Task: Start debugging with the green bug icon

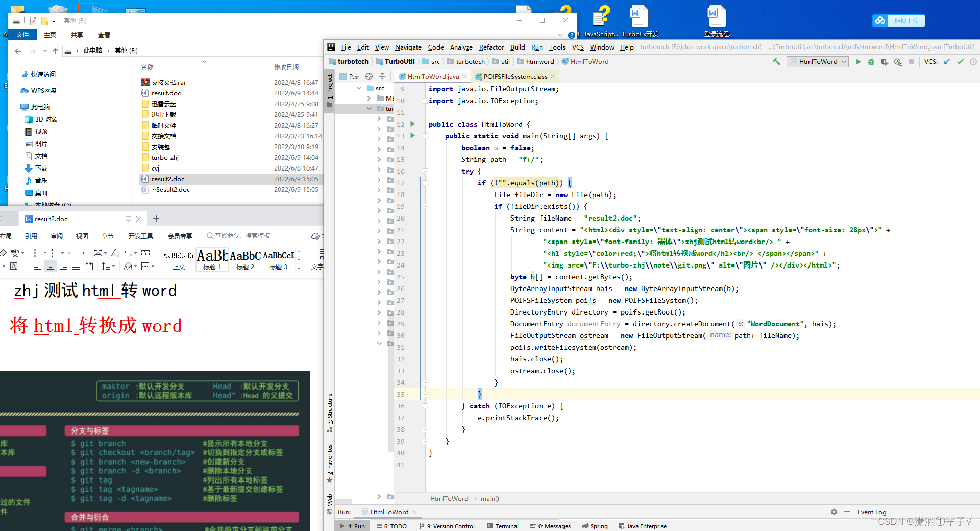Action: point(871,62)
